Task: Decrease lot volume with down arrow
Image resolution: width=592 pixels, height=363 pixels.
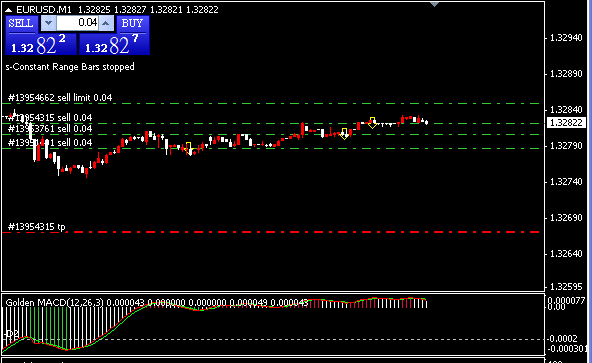Action: click(x=48, y=23)
